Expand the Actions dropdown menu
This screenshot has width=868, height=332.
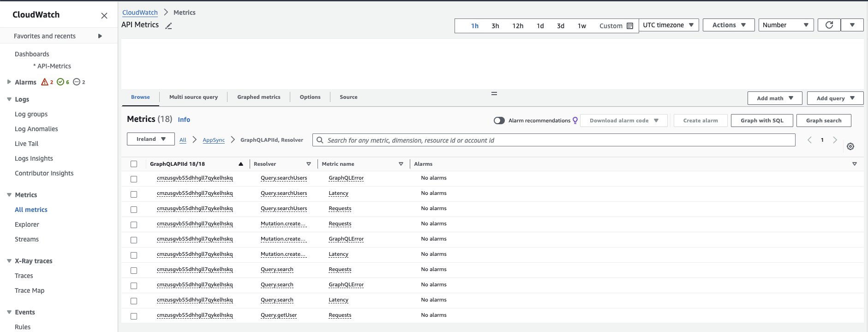728,25
